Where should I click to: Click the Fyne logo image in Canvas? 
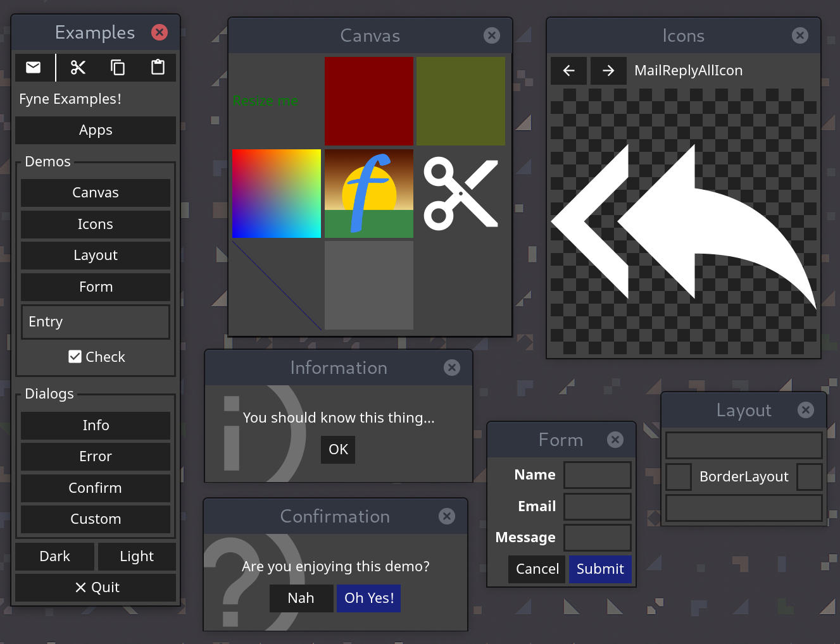369,193
